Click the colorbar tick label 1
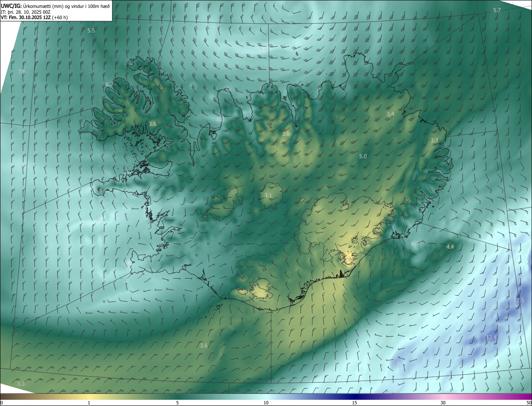The image size is (532, 406). pos(89,403)
